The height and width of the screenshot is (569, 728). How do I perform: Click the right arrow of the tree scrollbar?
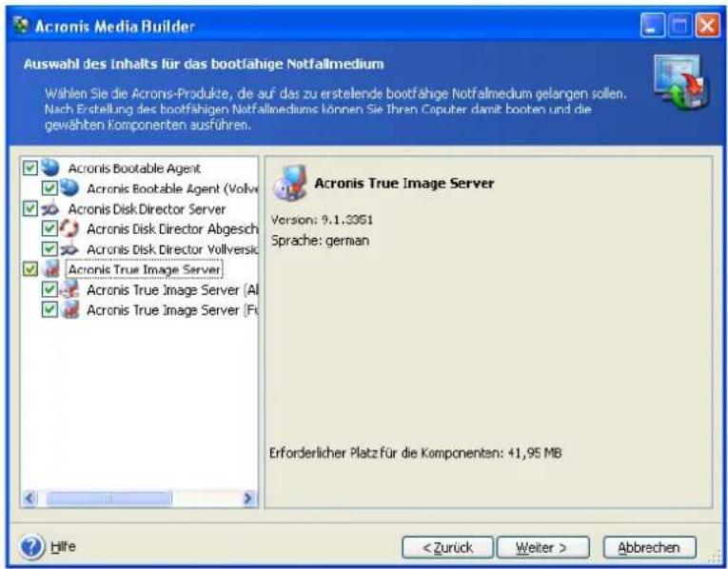coord(248,499)
